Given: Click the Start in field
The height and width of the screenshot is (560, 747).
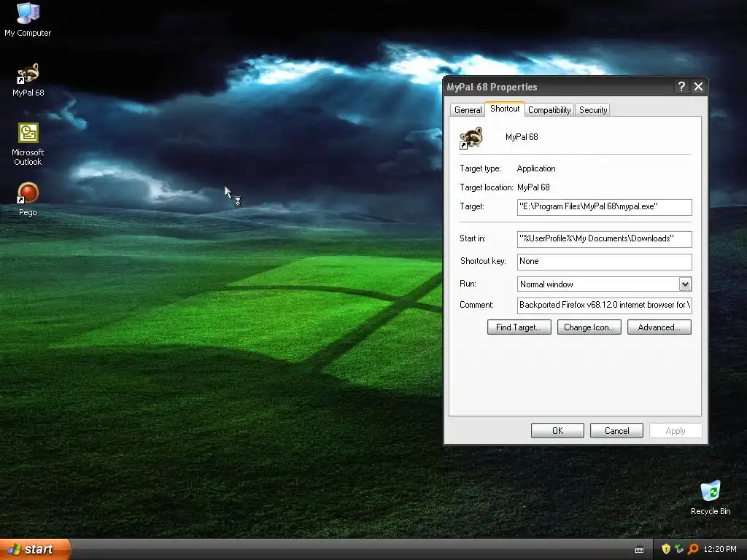Looking at the screenshot, I should 604,238.
